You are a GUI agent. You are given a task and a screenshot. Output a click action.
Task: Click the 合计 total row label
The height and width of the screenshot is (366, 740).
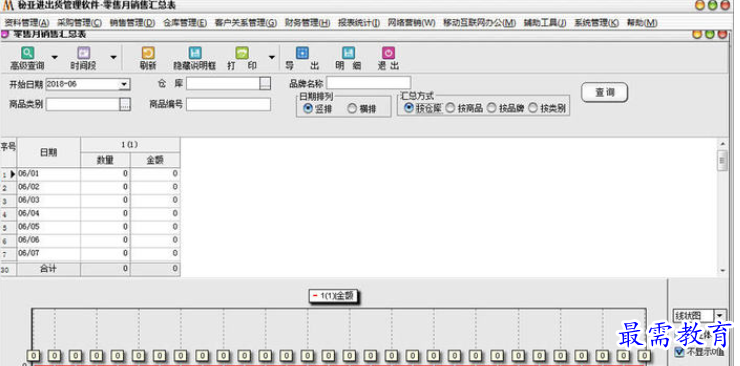(49, 269)
